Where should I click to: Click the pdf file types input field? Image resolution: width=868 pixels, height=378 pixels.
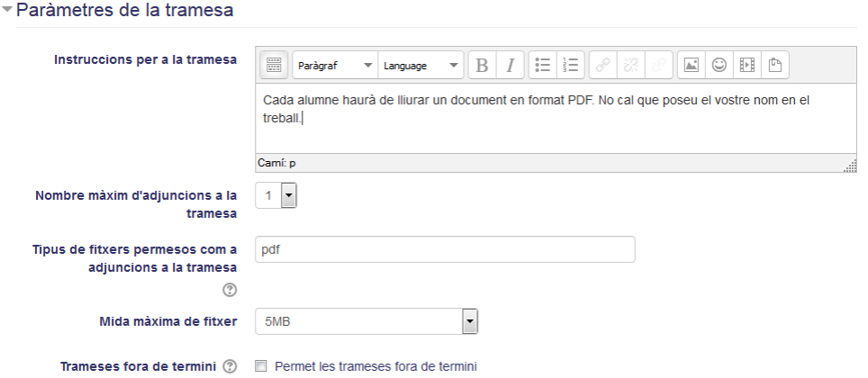(445, 249)
